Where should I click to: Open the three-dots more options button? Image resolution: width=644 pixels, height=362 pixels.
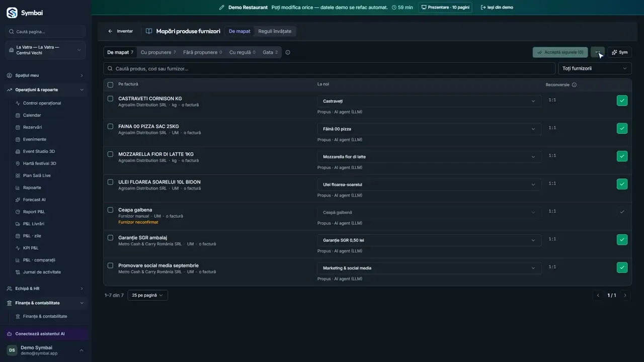598,52
